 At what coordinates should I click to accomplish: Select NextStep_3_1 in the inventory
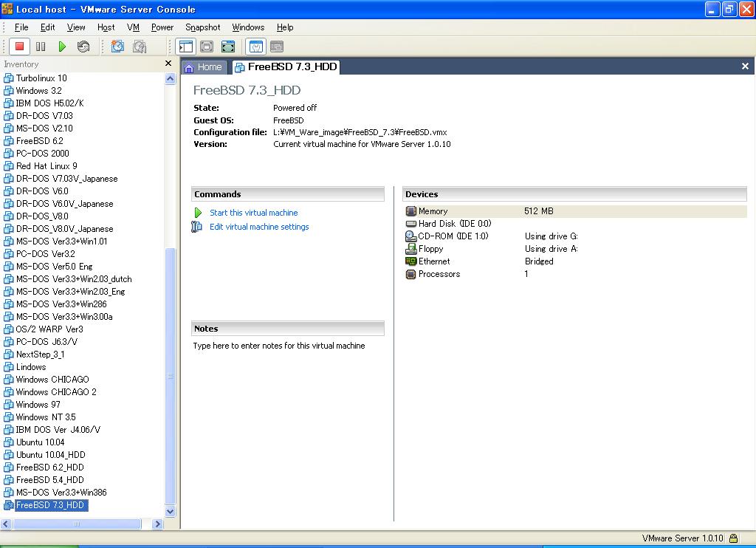pos(40,354)
